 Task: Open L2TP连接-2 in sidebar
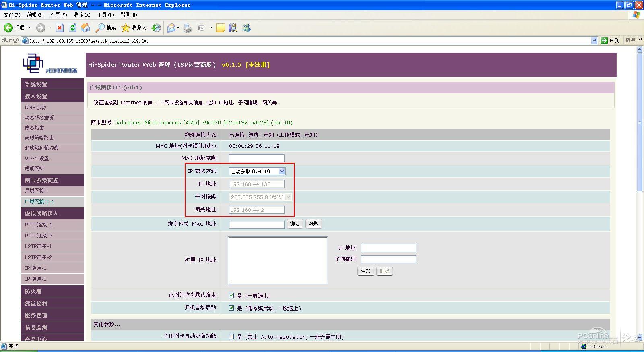pyautogui.click(x=52, y=257)
